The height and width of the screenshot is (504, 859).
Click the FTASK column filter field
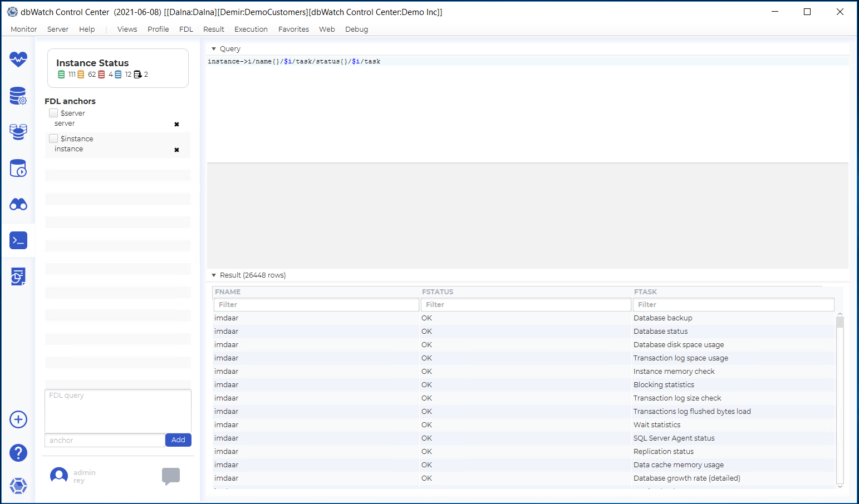tap(734, 305)
